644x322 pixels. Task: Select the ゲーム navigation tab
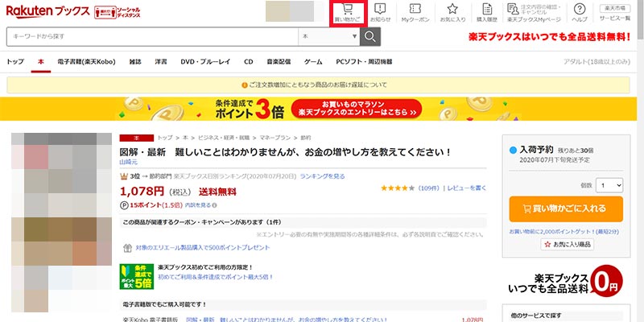(x=313, y=62)
